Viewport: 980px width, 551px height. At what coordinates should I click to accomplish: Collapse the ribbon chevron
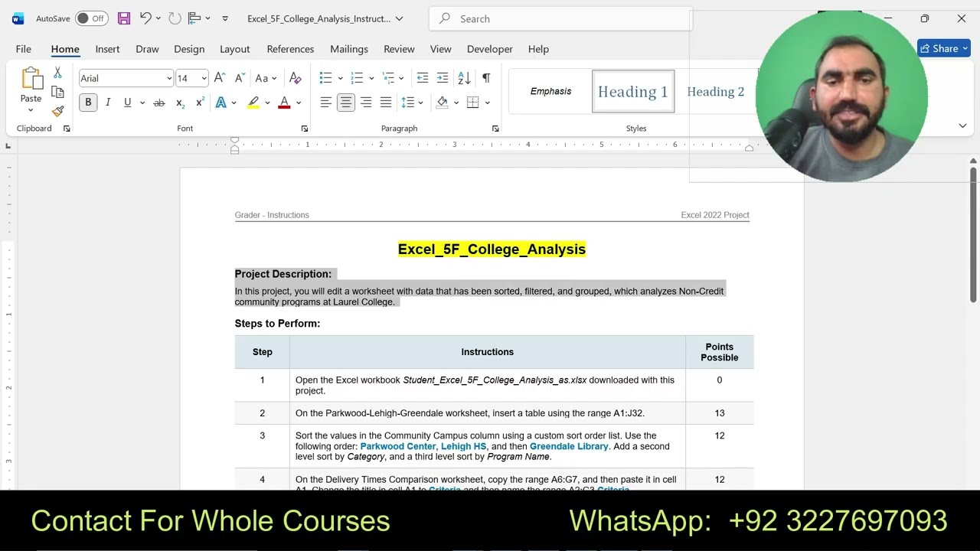coord(962,126)
